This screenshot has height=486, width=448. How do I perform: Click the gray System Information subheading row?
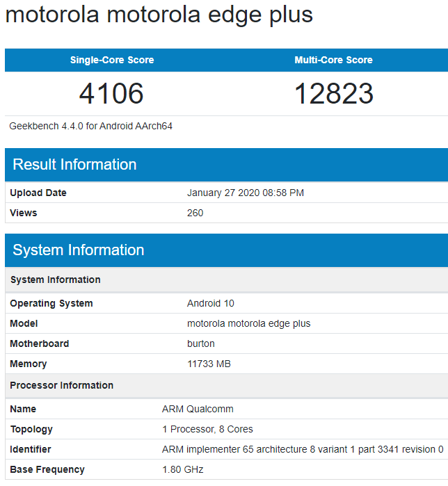click(226, 280)
